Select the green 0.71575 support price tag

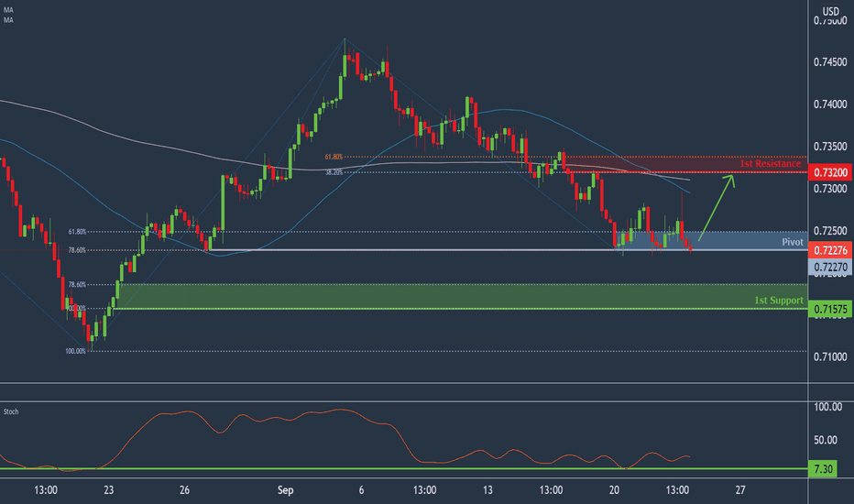click(x=830, y=309)
